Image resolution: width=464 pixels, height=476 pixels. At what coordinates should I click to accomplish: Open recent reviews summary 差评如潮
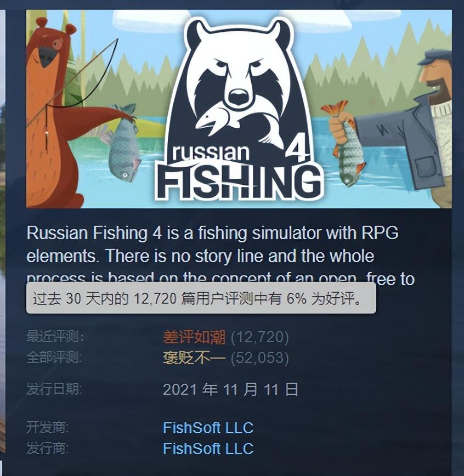194,337
